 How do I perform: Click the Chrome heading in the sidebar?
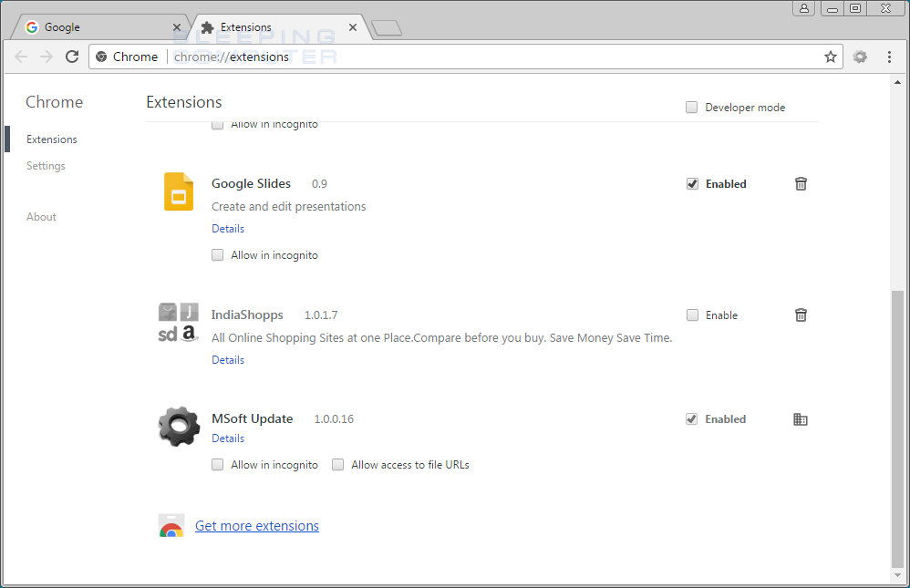coord(55,102)
